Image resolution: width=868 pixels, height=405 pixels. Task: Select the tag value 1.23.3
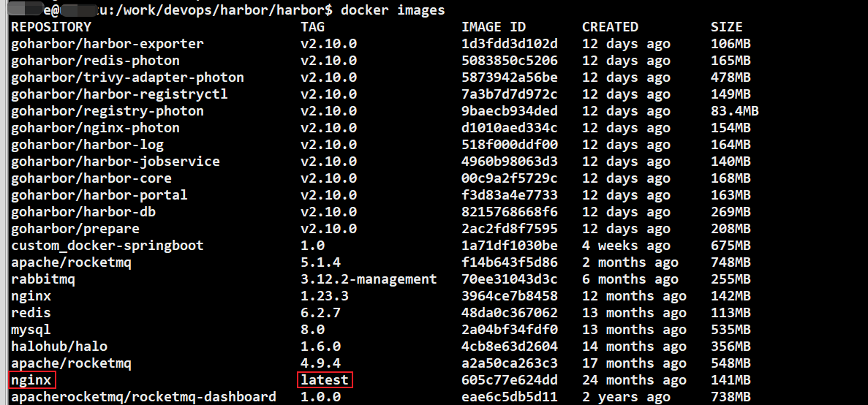325,297
